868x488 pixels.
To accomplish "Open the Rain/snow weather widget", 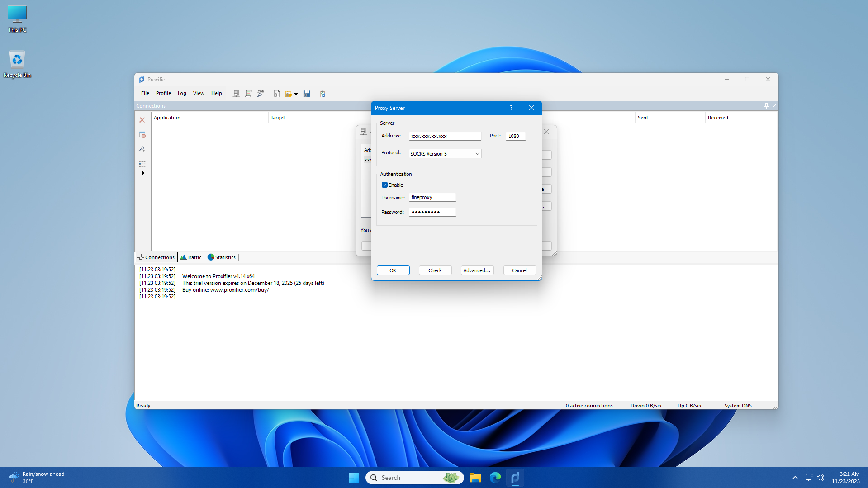I will point(37,478).
